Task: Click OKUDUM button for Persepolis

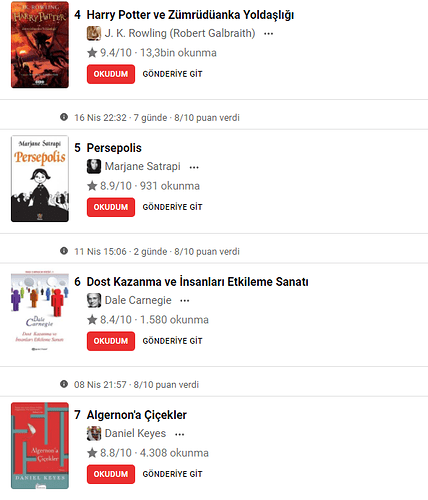Action: (111, 207)
